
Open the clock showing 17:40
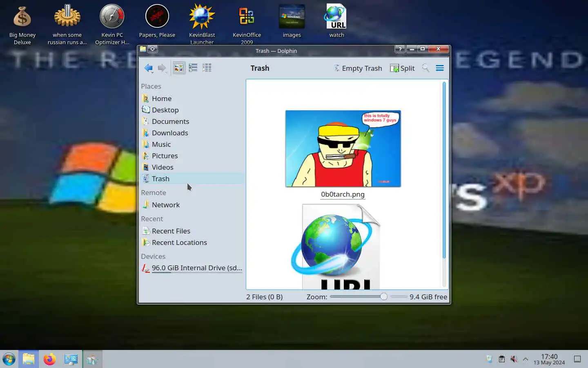(x=549, y=359)
